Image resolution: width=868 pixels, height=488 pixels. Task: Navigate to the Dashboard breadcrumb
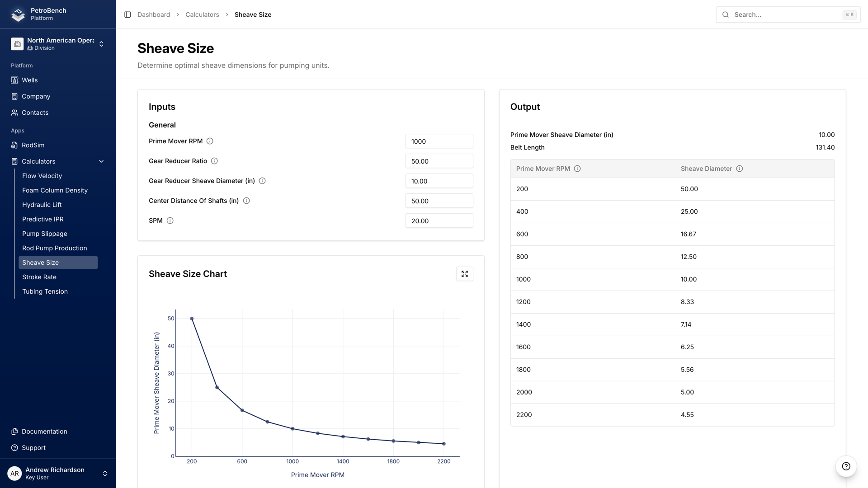(154, 14)
